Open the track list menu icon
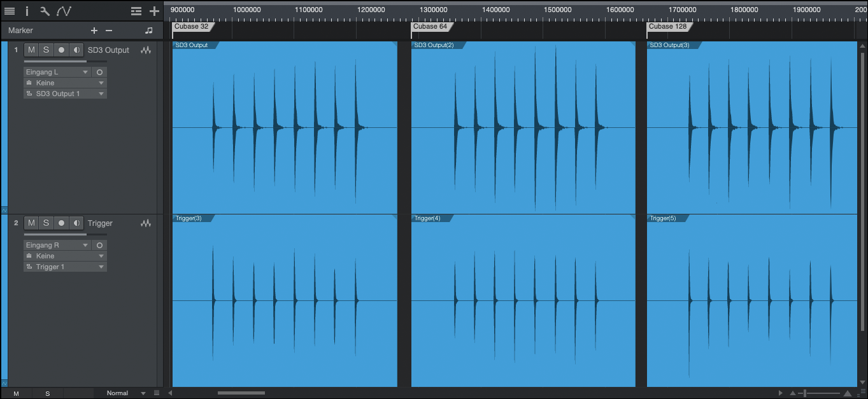Viewport: 868px width, 399px height. [10, 11]
